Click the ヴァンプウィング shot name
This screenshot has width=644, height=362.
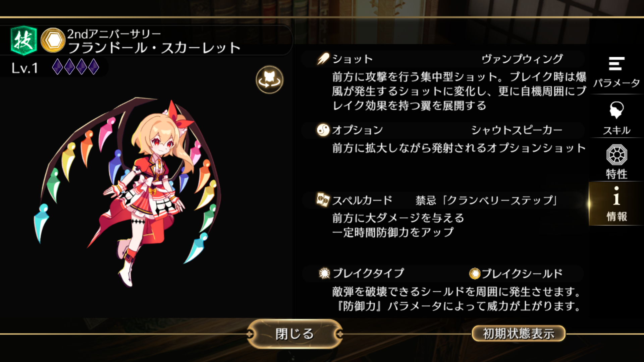tap(522, 59)
